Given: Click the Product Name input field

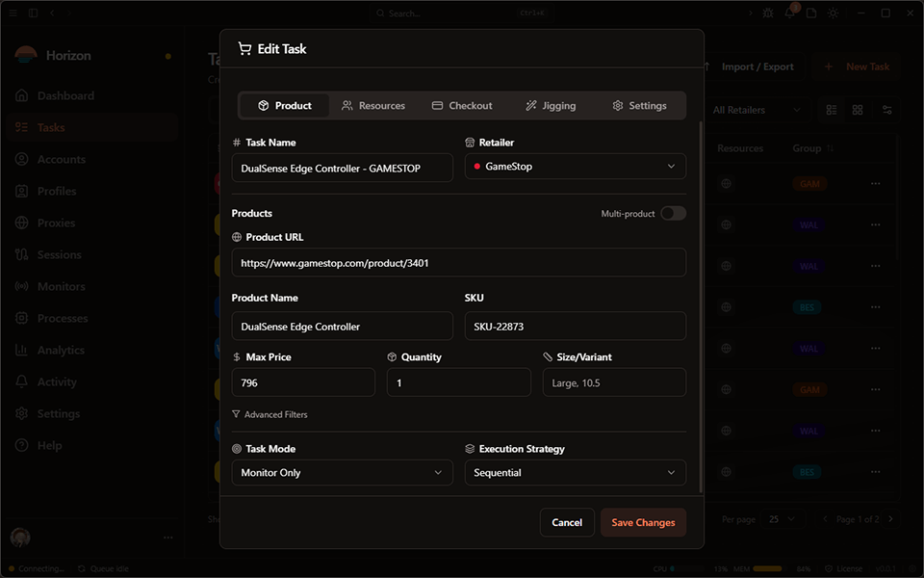Looking at the screenshot, I should pyautogui.click(x=342, y=327).
